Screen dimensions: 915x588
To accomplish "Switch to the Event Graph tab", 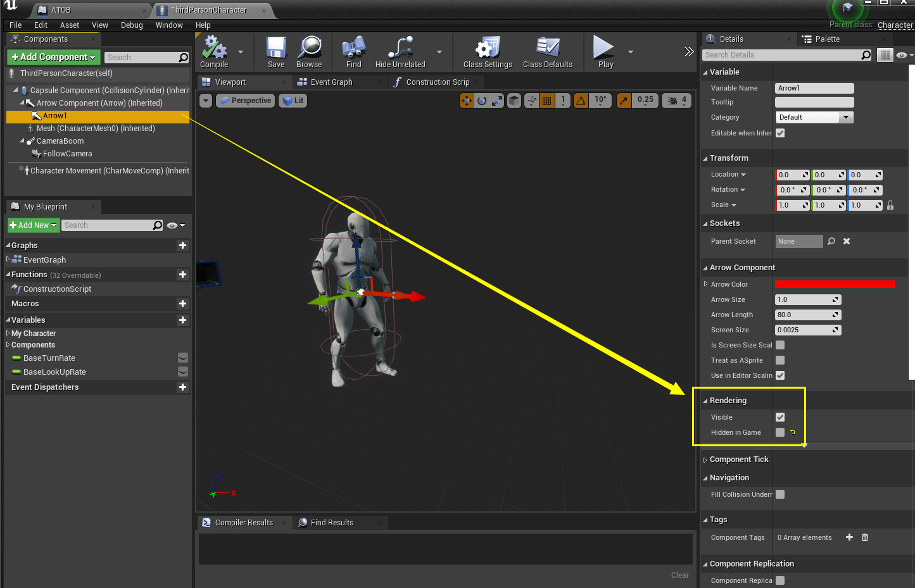I will (331, 82).
